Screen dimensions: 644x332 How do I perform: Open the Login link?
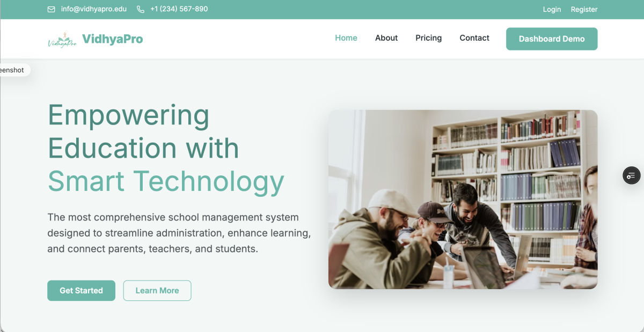point(552,9)
